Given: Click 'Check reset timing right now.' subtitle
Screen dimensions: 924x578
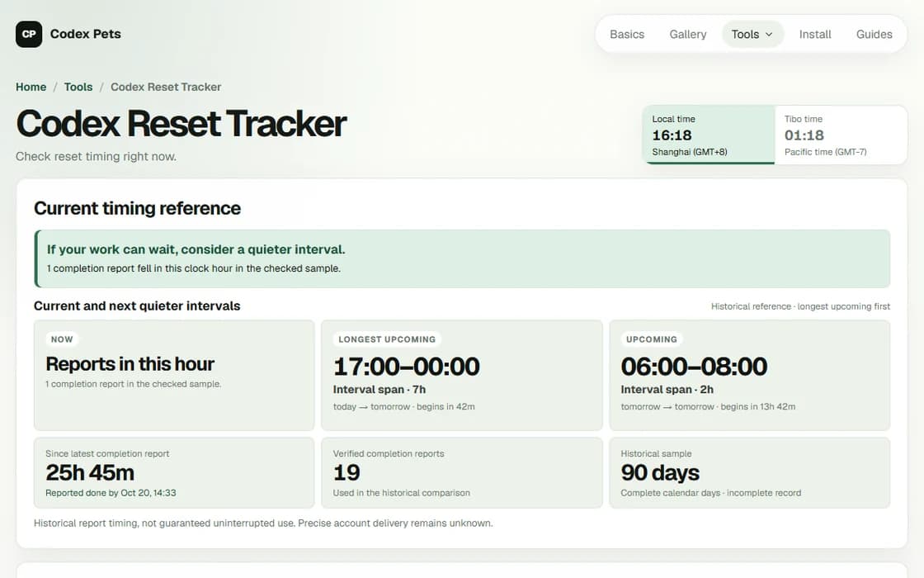Looking at the screenshot, I should (x=96, y=156).
